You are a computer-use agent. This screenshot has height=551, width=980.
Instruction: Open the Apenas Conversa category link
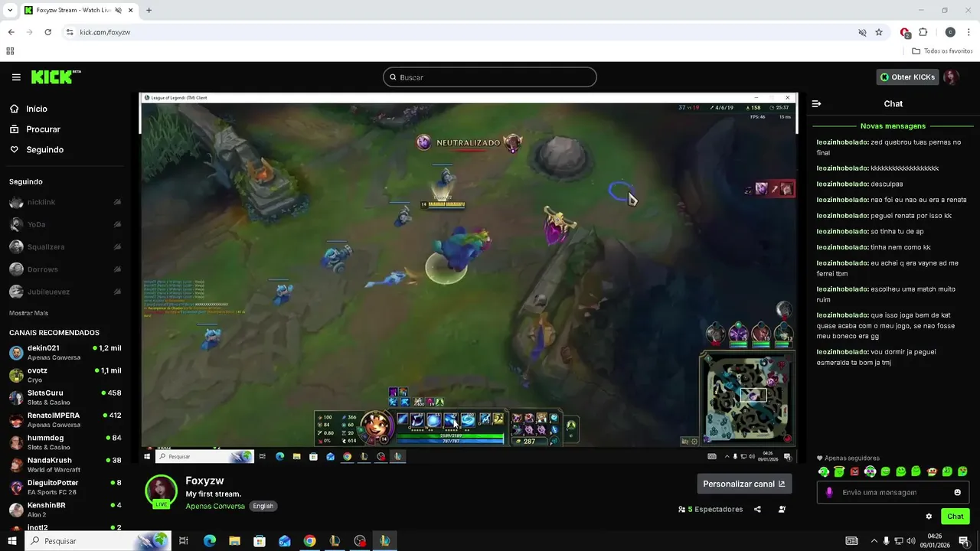pyautogui.click(x=215, y=506)
